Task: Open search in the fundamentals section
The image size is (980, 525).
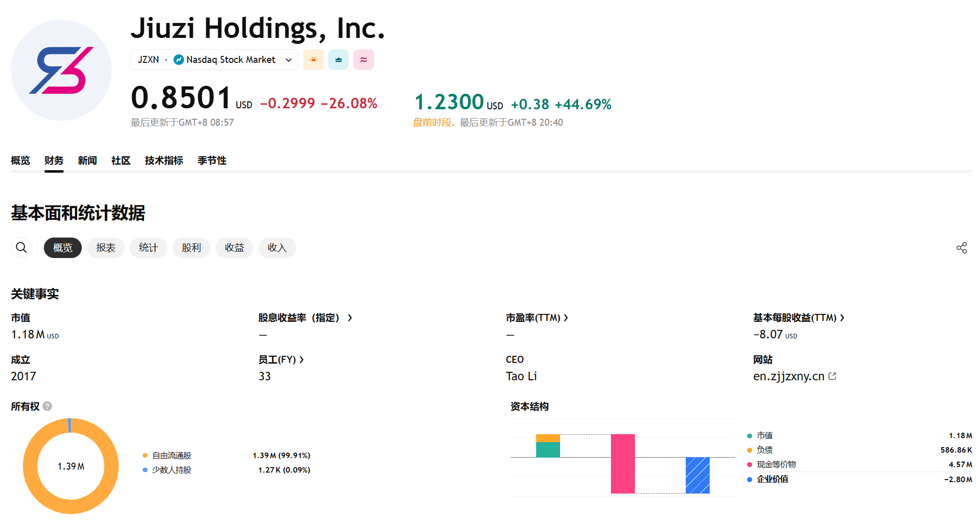Action: point(21,248)
